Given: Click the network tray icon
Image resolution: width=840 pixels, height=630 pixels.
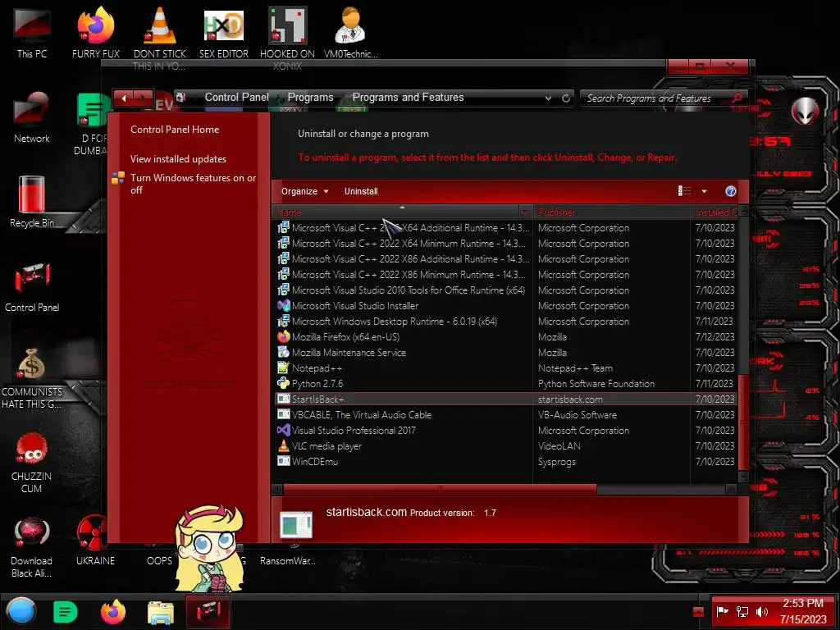Looking at the screenshot, I should (x=742, y=611).
